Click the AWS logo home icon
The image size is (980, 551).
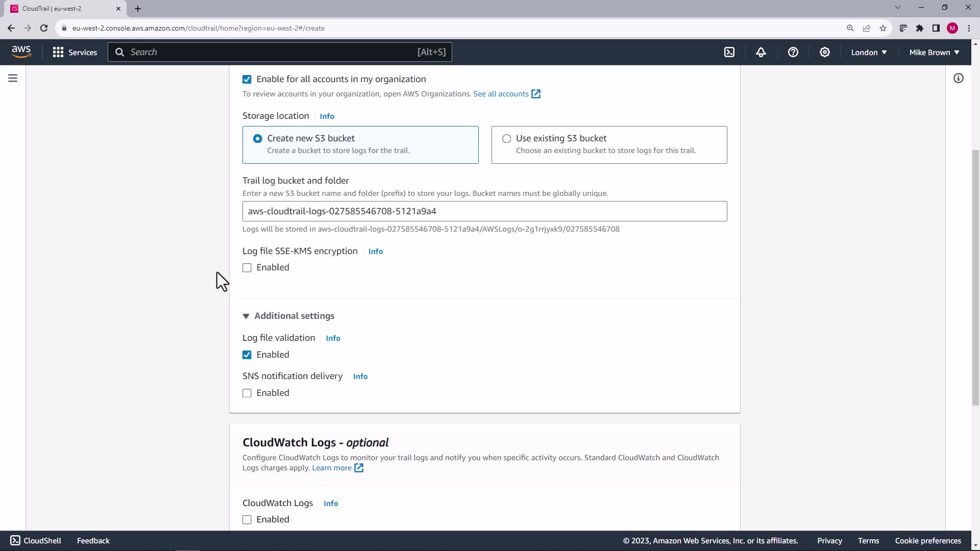(x=21, y=52)
